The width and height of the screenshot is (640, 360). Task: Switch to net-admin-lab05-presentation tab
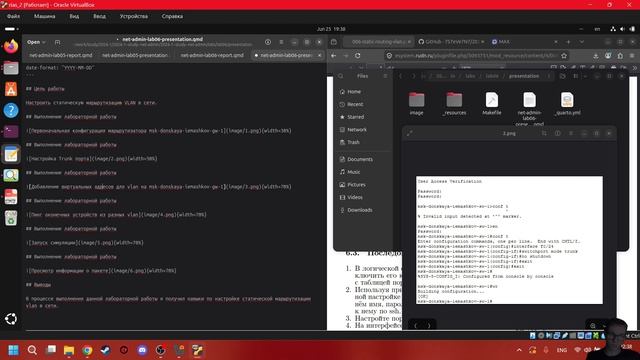135,55
